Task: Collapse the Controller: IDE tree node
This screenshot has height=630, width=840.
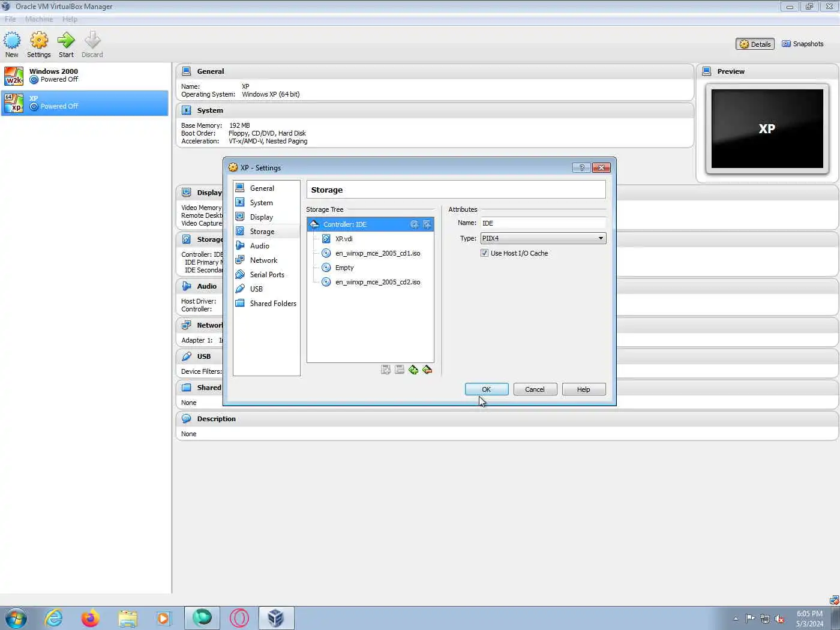Action: (x=314, y=224)
